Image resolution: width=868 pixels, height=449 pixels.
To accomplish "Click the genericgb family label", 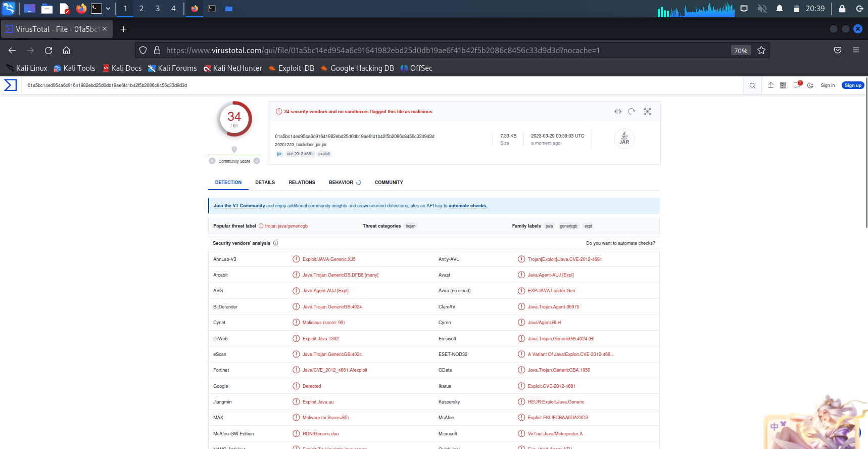I will click(x=568, y=226).
